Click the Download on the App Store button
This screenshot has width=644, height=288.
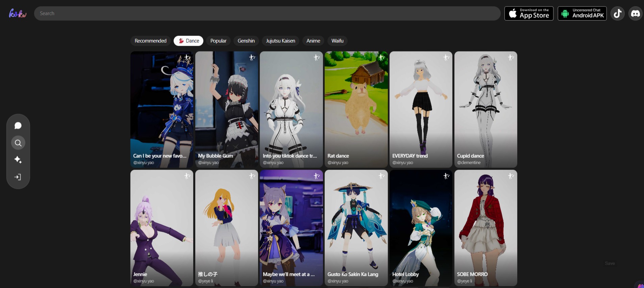pyautogui.click(x=529, y=14)
